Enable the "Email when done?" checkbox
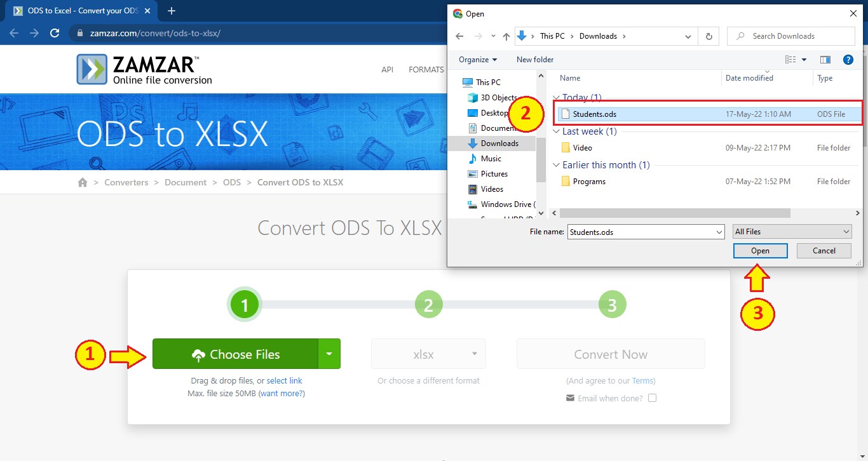 [x=653, y=398]
